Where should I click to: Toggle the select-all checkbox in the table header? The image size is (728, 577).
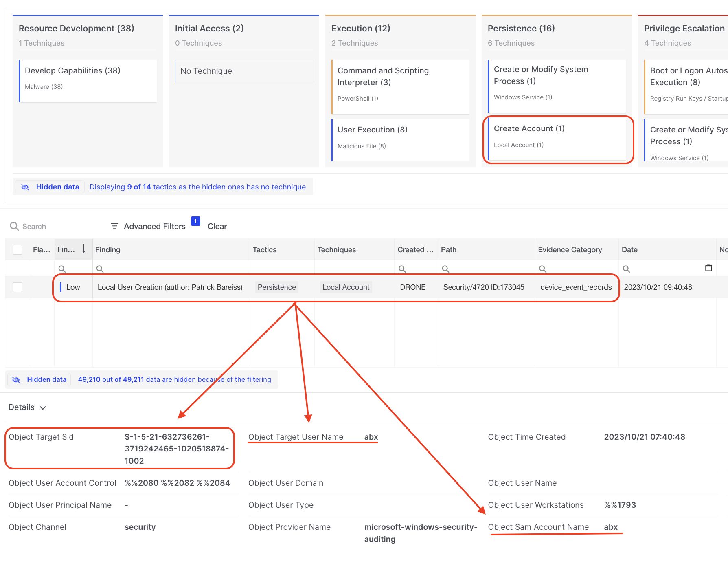[18, 249]
